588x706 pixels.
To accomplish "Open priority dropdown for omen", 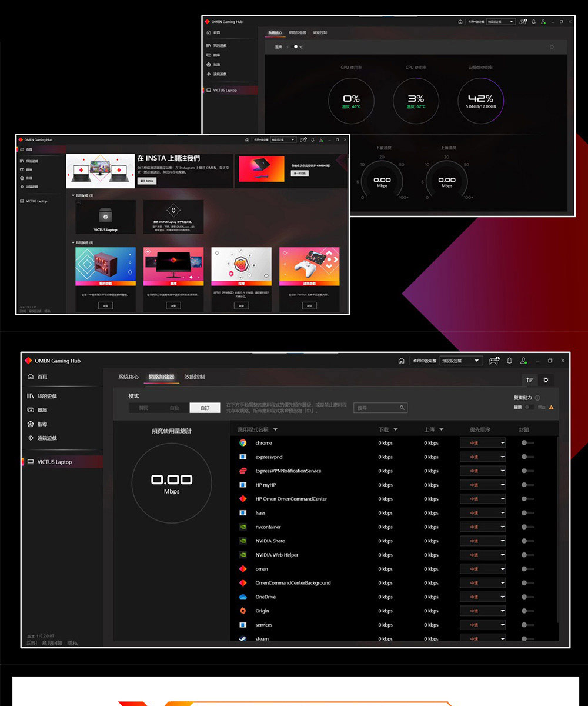I will point(483,569).
